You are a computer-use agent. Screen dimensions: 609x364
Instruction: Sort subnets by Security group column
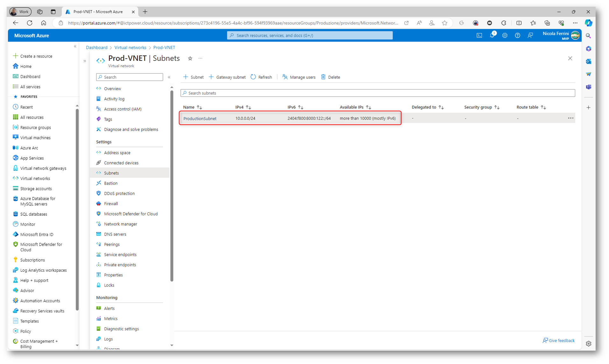pyautogui.click(x=482, y=107)
